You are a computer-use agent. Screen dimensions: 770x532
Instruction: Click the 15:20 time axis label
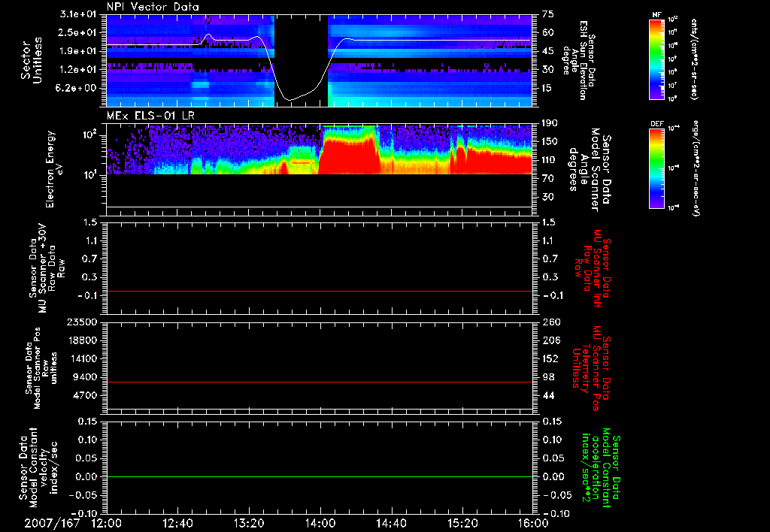click(x=462, y=523)
